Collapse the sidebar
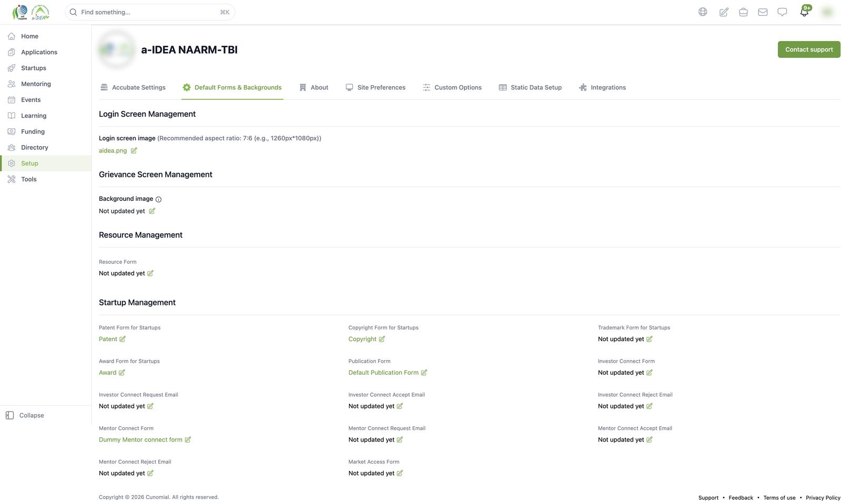841x504 pixels. 25,416
